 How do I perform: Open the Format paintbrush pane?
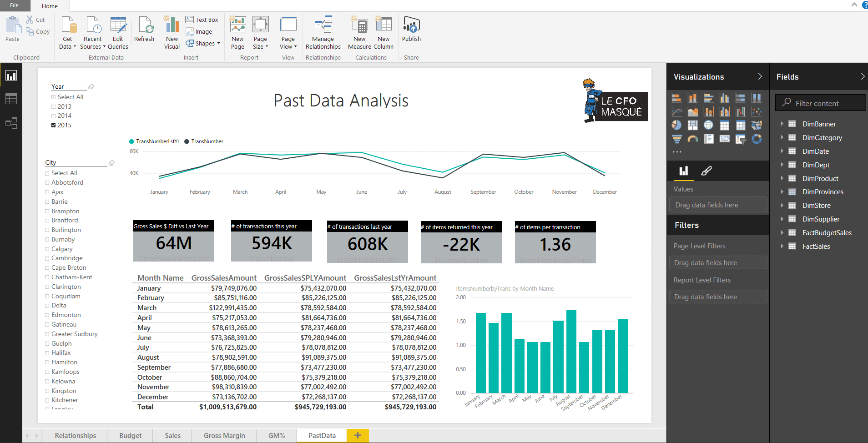pyautogui.click(x=707, y=171)
